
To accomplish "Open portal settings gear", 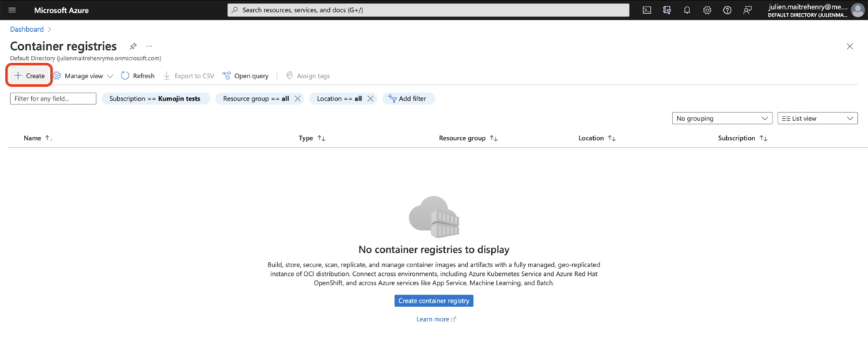I will [x=707, y=10].
